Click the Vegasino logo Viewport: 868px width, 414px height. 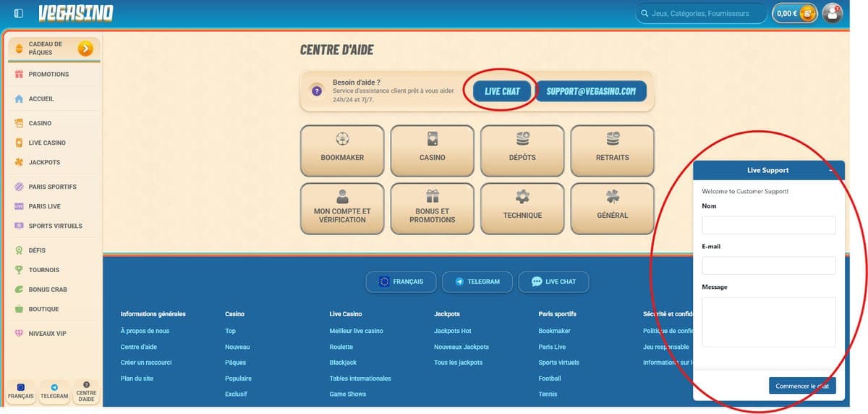click(76, 13)
